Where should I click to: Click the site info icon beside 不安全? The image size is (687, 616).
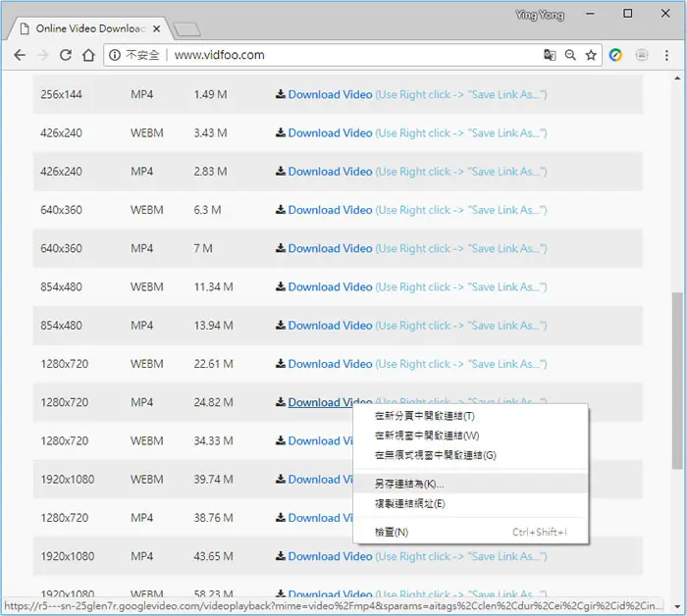point(115,55)
